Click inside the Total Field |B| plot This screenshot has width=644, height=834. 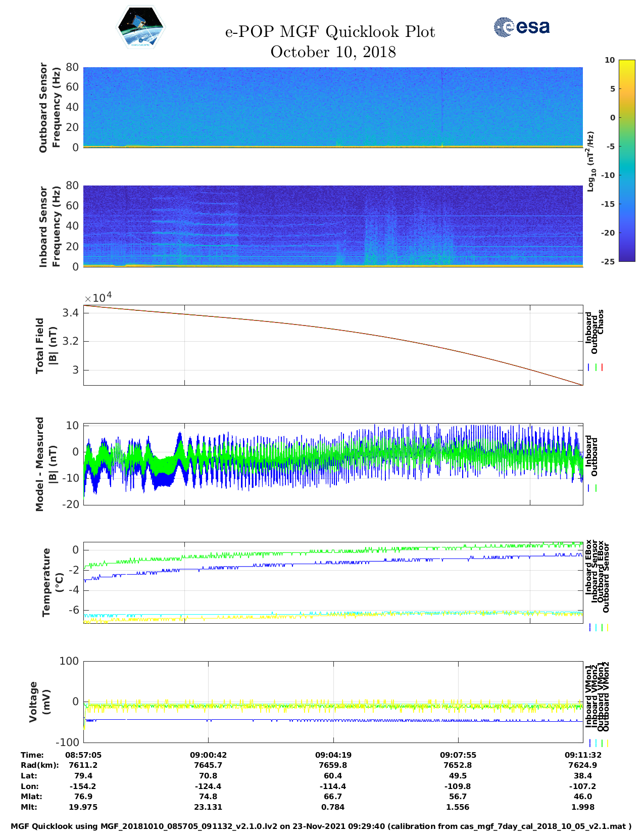click(x=333, y=345)
